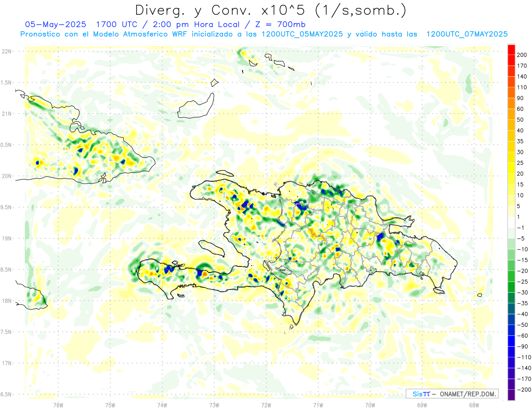Image resolution: width=532 pixels, height=411 pixels.
Task: Click the "72W" longitude label
Action: point(266,405)
